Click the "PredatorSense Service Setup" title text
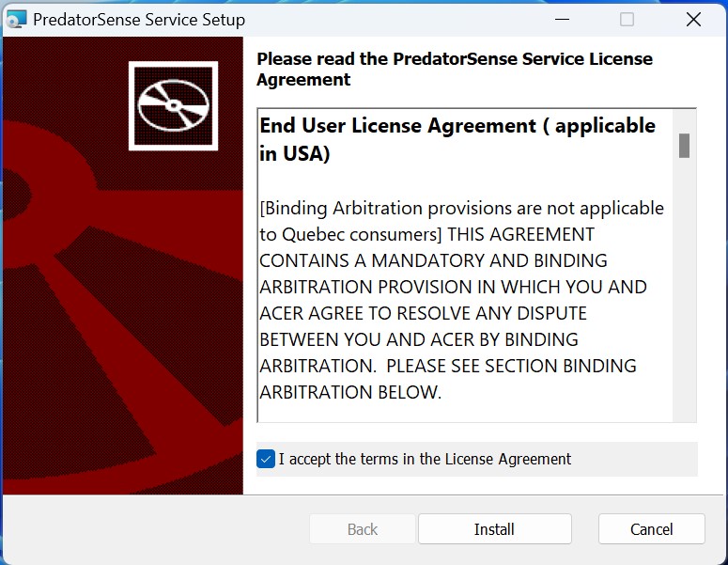Image resolution: width=728 pixels, height=565 pixels. coord(139,19)
